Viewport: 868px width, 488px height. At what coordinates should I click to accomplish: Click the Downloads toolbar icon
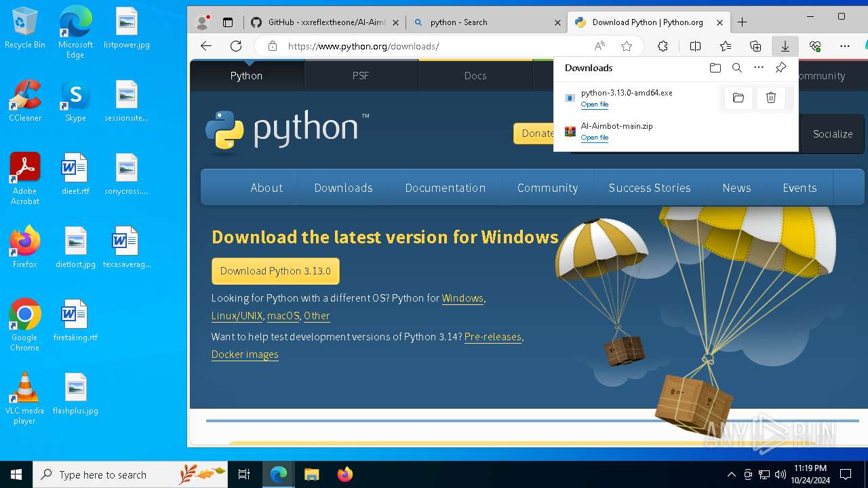[785, 46]
